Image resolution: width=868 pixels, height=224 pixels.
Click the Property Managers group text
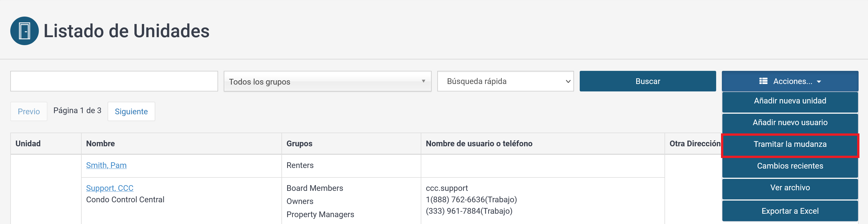coord(320,214)
